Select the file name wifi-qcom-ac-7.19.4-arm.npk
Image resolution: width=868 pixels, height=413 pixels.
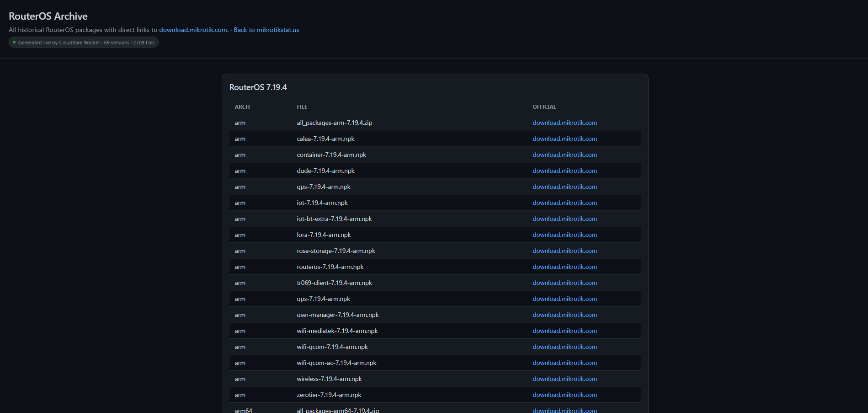[336, 363]
